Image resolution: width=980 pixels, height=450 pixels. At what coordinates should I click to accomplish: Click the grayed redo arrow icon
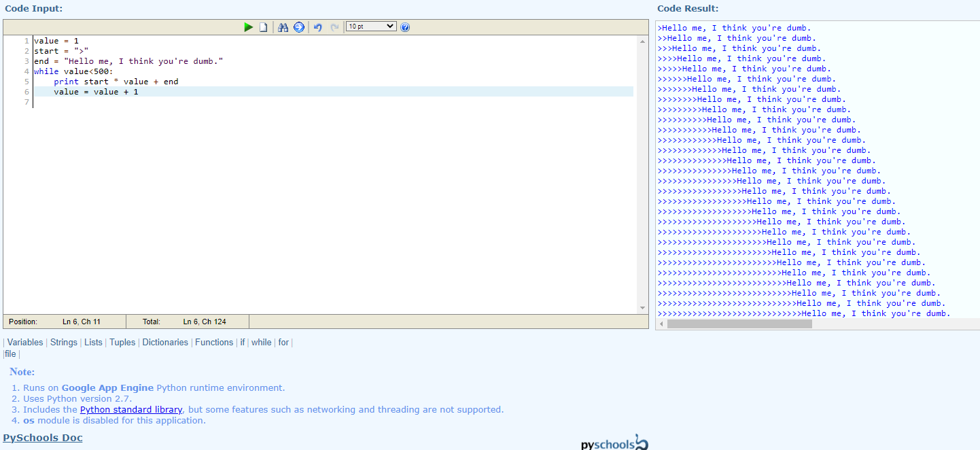334,27
